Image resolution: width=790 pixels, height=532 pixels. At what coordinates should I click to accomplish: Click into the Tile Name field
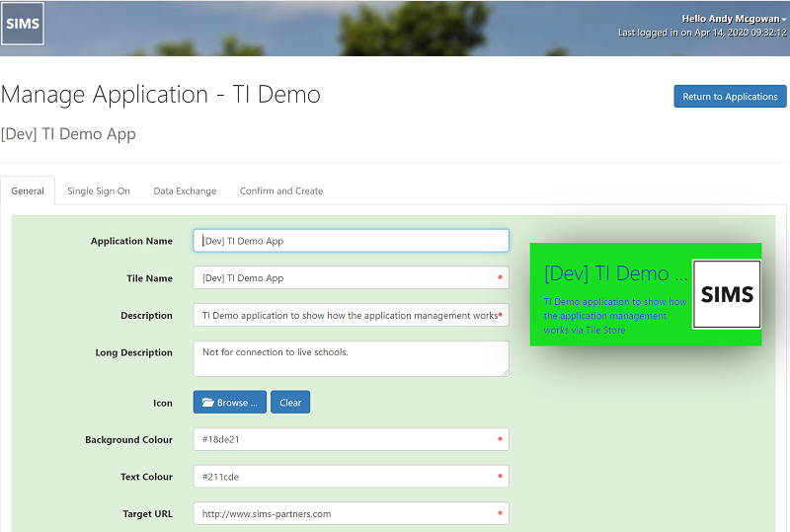pyautogui.click(x=352, y=278)
